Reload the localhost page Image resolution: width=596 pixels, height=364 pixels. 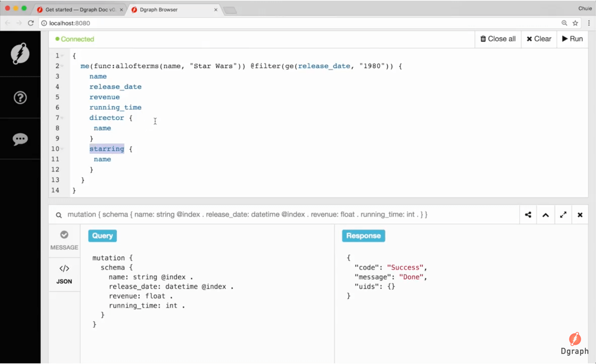[x=31, y=23]
